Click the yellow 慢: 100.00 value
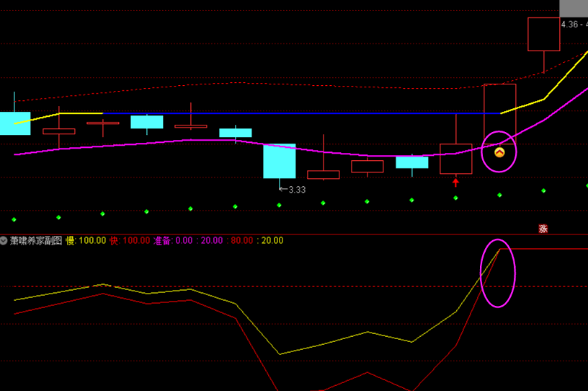The image size is (588, 391). point(86,241)
